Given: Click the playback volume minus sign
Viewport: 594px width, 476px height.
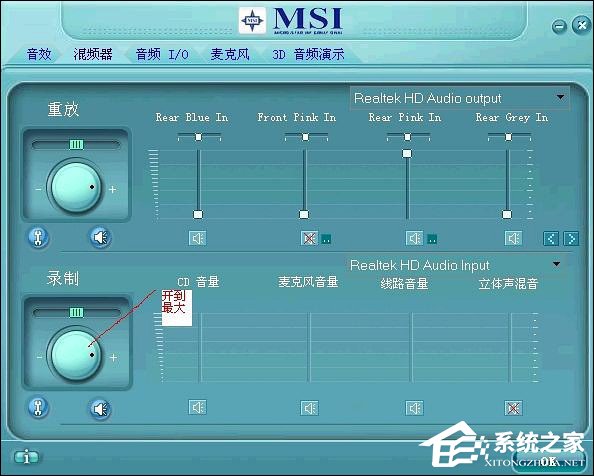Looking at the screenshot, I should (x=39, y=189).
